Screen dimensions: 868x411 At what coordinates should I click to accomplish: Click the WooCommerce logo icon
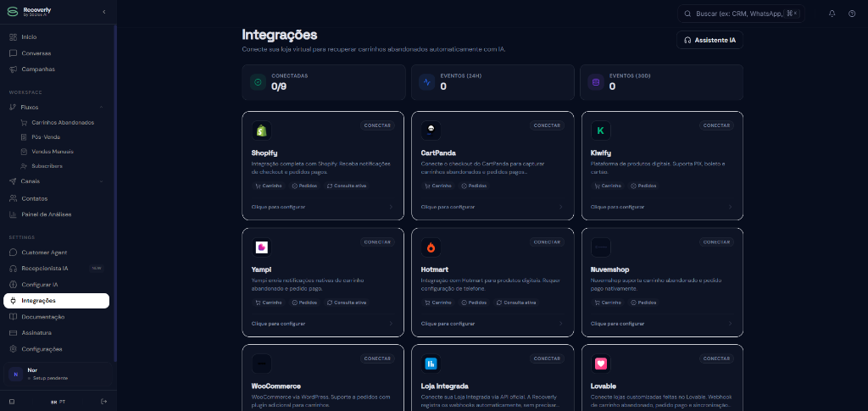pos(262,364)
